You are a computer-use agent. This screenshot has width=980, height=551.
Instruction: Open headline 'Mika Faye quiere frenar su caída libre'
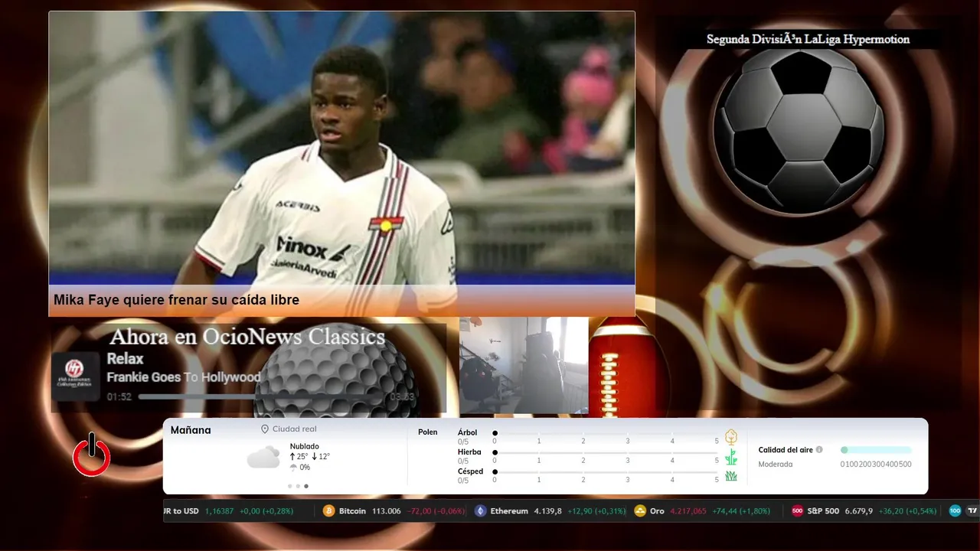[x=176, y=300]
